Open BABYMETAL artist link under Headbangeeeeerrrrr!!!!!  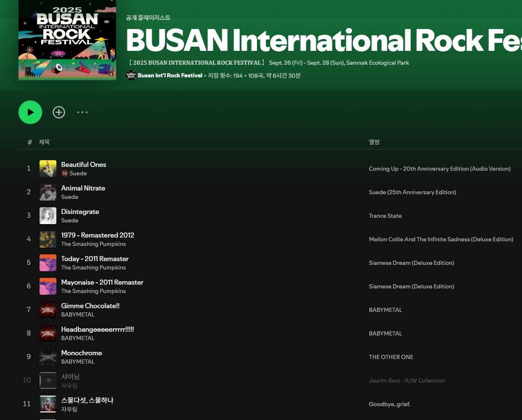[78, 338]
